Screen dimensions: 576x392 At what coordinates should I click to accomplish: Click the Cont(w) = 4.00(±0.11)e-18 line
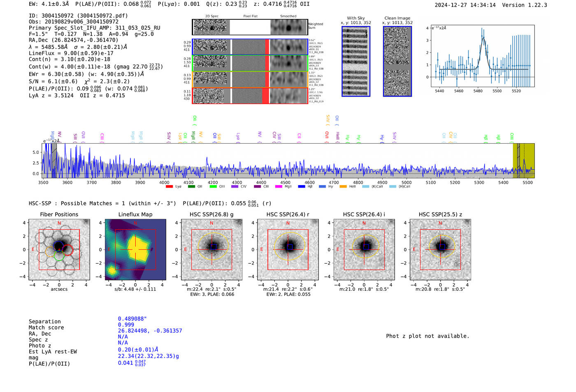[x=96, y=67]
